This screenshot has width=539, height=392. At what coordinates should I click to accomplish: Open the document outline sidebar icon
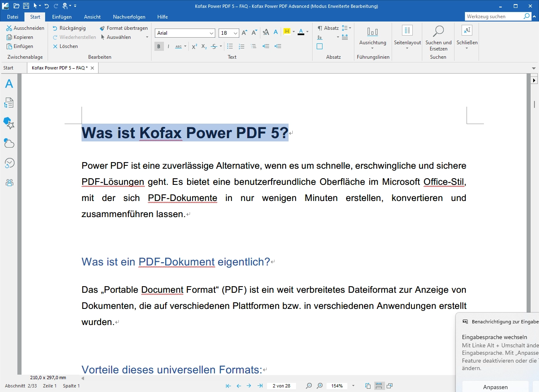pyautogui.click(x=9, y=103)
